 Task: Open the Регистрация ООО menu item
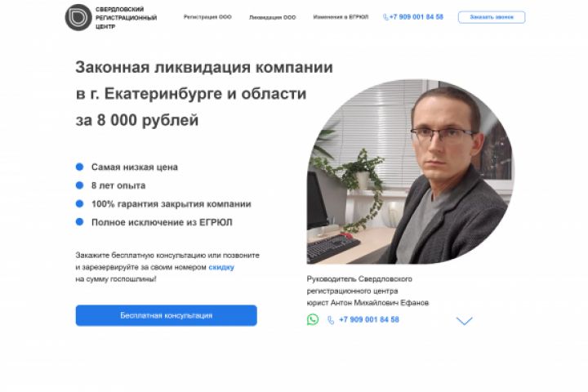pos(207,17)
